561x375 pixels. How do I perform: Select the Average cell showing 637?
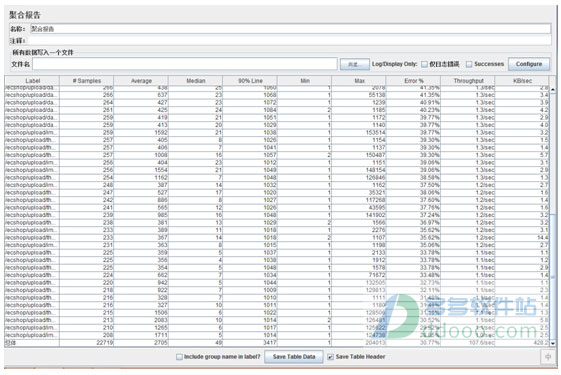[x=141, y=95]
